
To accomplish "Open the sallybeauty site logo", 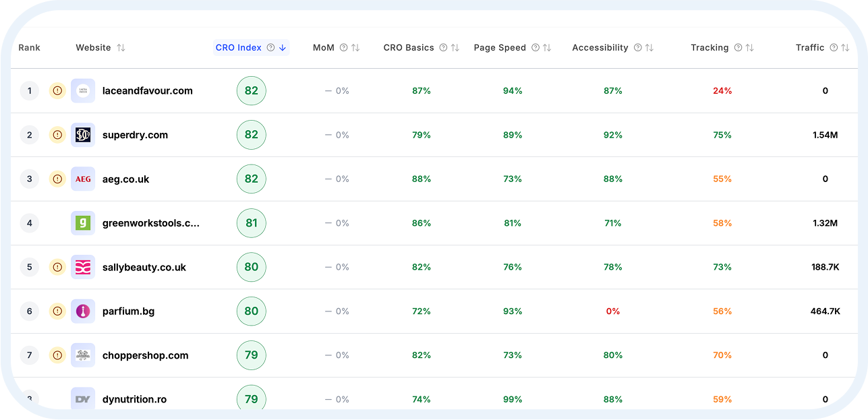I will tap(83, 267).
